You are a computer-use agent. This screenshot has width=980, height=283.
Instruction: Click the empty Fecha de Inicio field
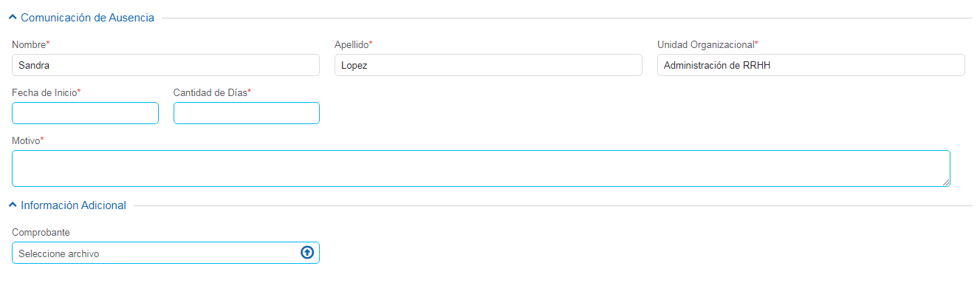click(x=85, y=113)
